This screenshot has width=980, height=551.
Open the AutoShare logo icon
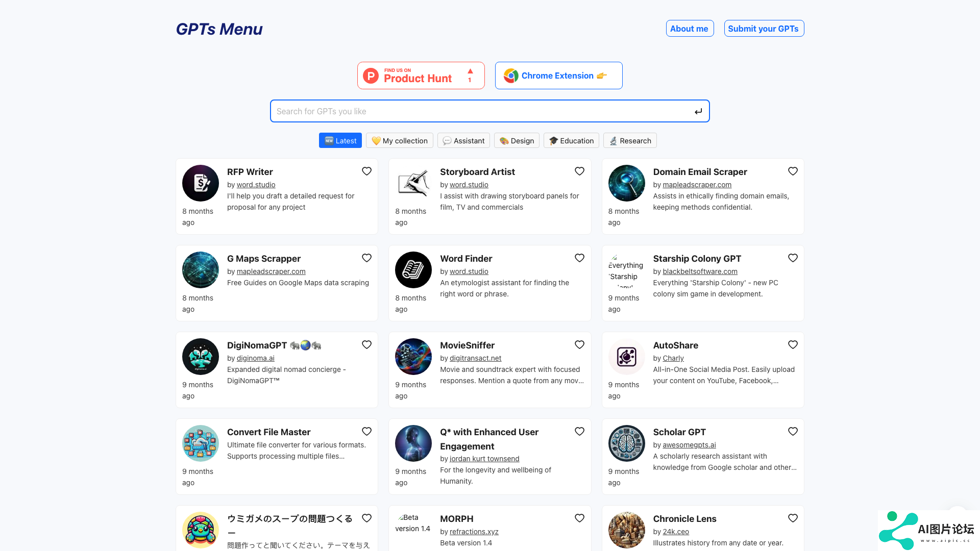pos(626,357)
